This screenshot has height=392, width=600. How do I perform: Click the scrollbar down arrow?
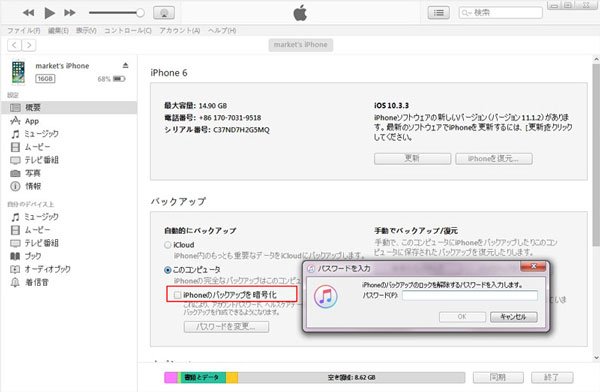596,358
